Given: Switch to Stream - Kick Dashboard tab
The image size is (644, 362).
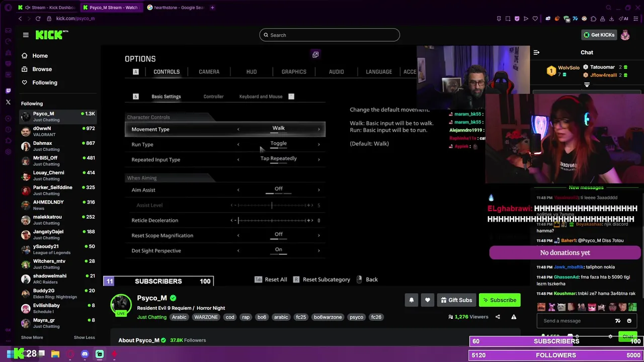Looking at the screenshot, I should 47,8.
